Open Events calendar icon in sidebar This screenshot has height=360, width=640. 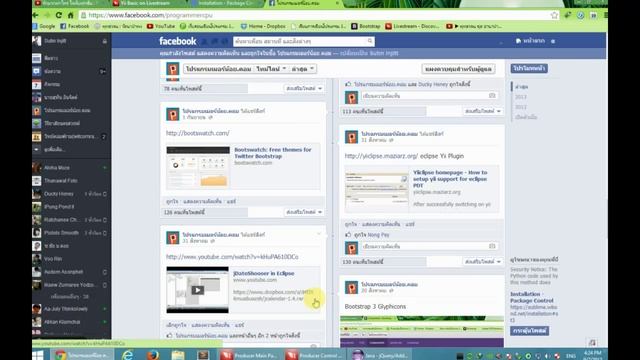(37, 84)
